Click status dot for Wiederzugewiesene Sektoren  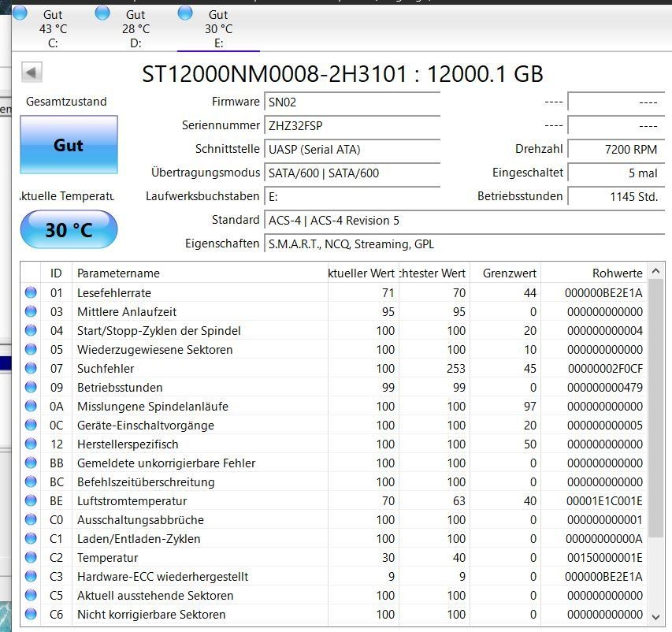pyautogui.click(x=31, y=349)
